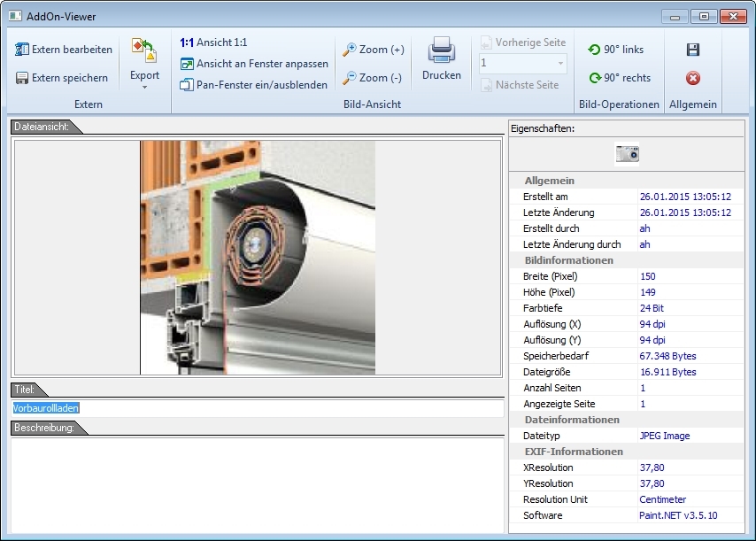Screen dimensions: 756x541
Task: Minimize the AddOn-Viewer window
Action: coord(675,17)
